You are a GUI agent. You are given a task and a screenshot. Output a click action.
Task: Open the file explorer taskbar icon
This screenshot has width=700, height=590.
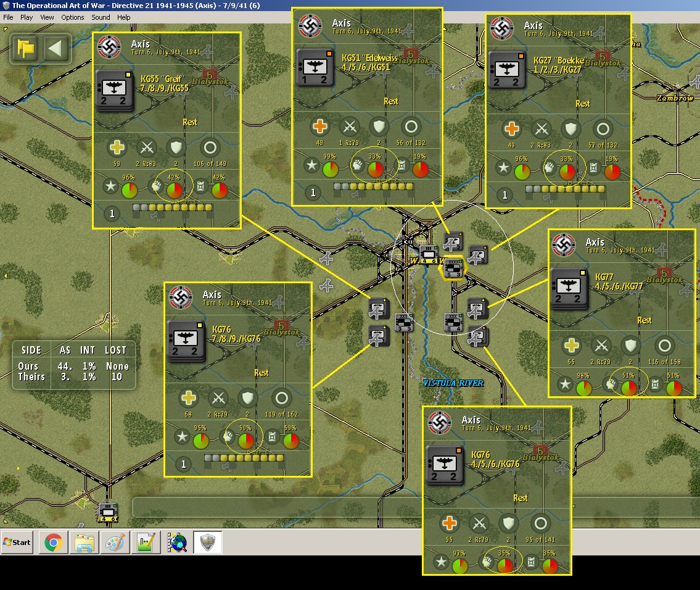point(84,542)
